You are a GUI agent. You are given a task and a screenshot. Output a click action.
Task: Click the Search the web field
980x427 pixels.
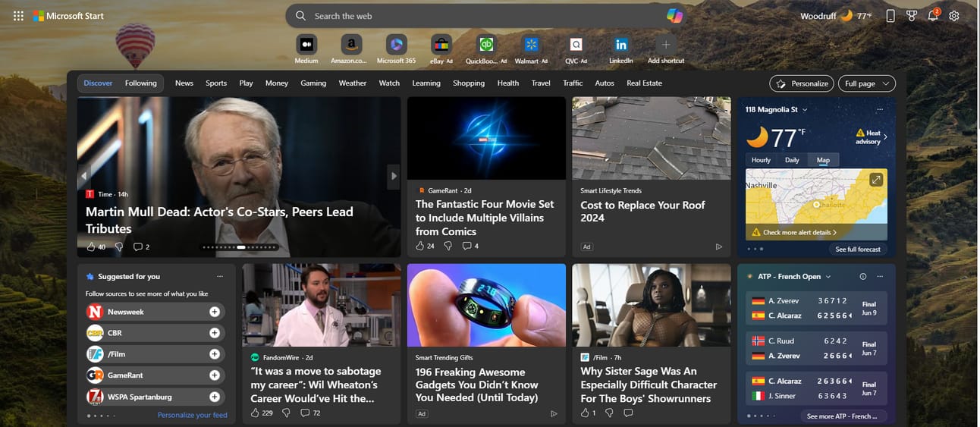(485, 16)
